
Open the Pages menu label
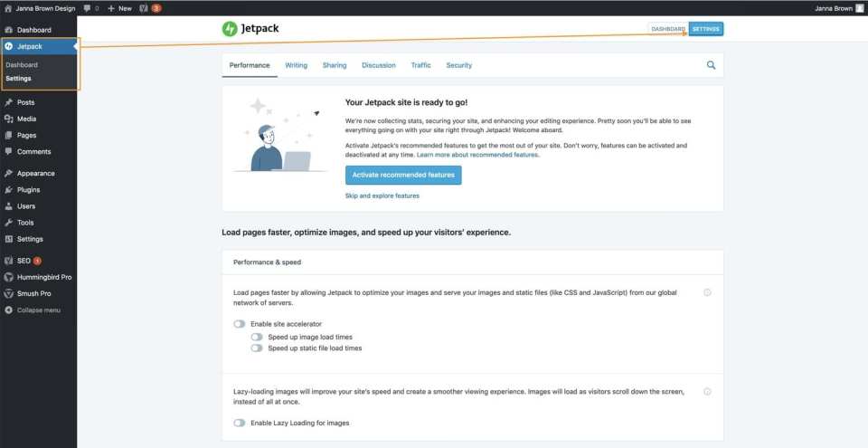click(26, 135)
